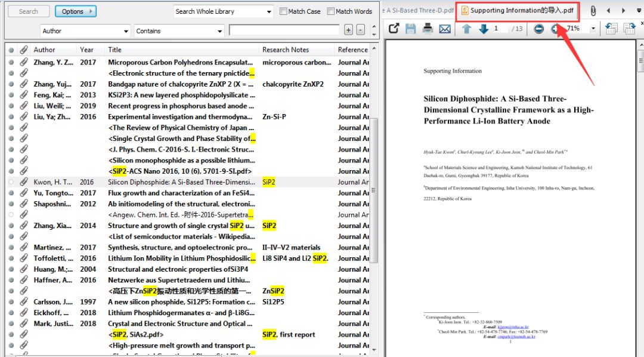Click paperclip of Eickhoff 2018 row
Image resolution: width=644 pixels, height=357 pixels.
pos(24,313)
